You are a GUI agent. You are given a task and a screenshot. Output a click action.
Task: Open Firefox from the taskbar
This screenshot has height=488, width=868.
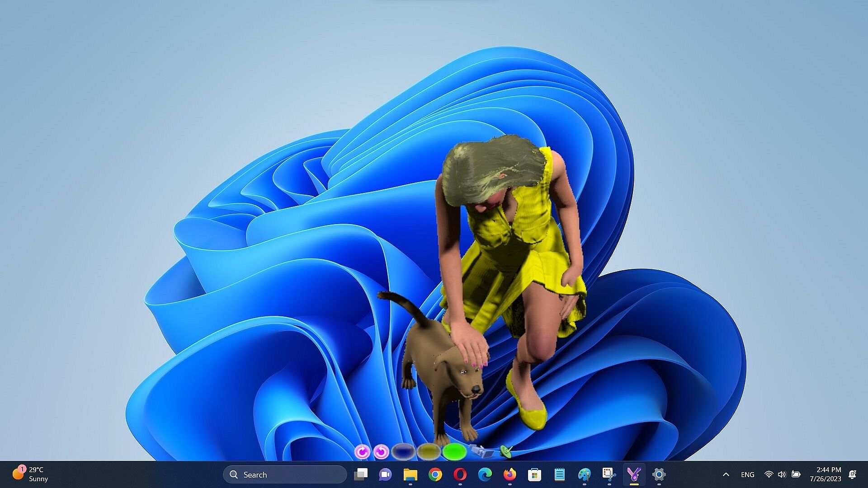coord(509,474)
